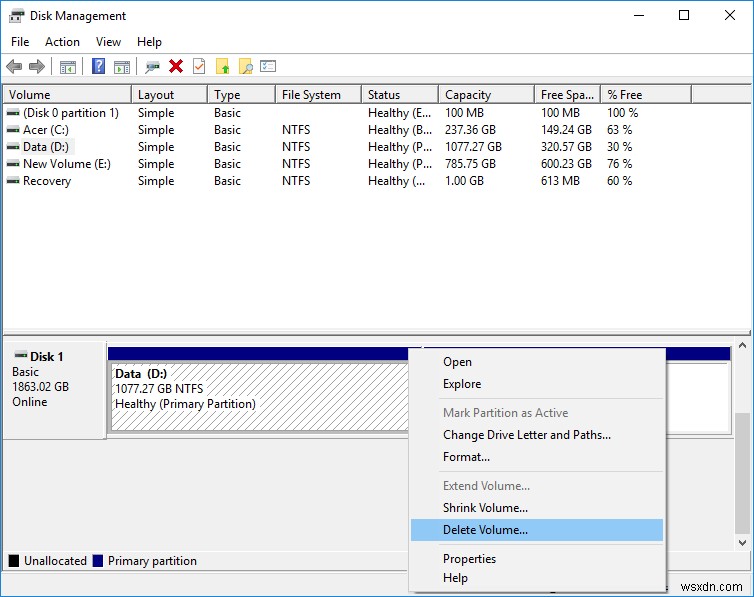Click the red X Delete toolbar icon
This screenshot has height=597, width=754.
point(176,67)
